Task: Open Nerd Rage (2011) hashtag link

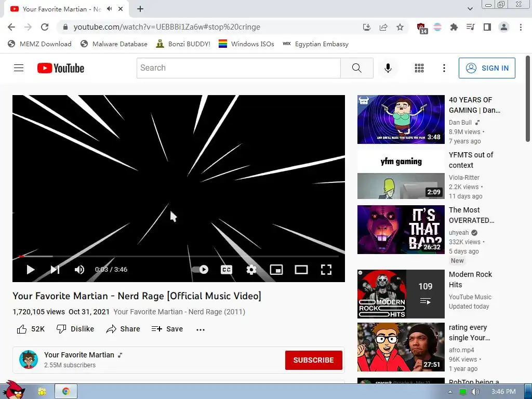Action: tap(179, 312)
